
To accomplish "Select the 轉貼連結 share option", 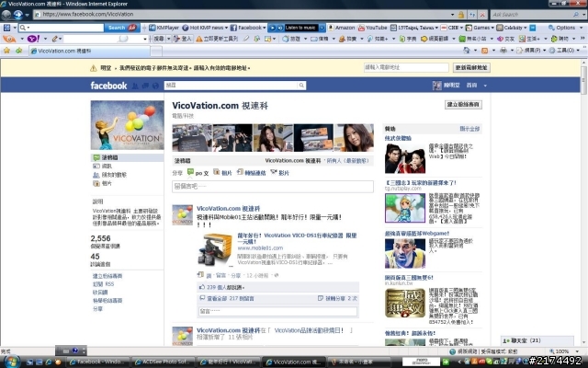I will coord(251,173).
